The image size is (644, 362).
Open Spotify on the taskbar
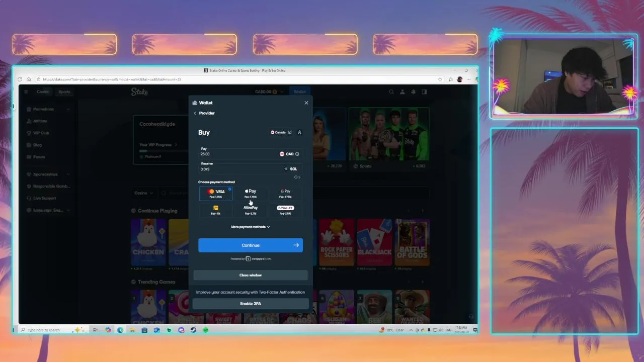(206, 330)
